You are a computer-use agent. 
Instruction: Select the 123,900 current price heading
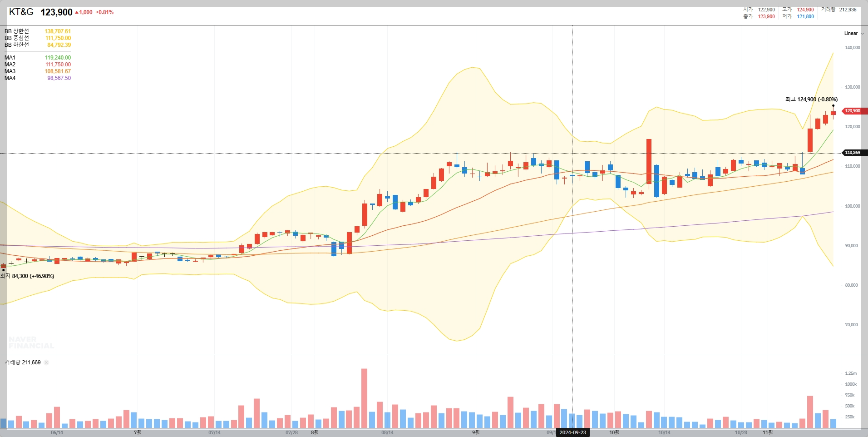click(x=57, y=12)
